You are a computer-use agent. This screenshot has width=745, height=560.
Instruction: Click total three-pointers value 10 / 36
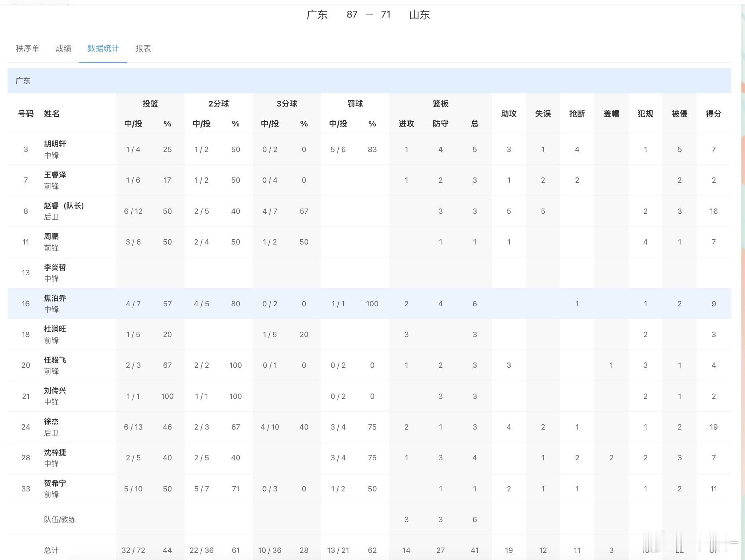click(270, 550)
